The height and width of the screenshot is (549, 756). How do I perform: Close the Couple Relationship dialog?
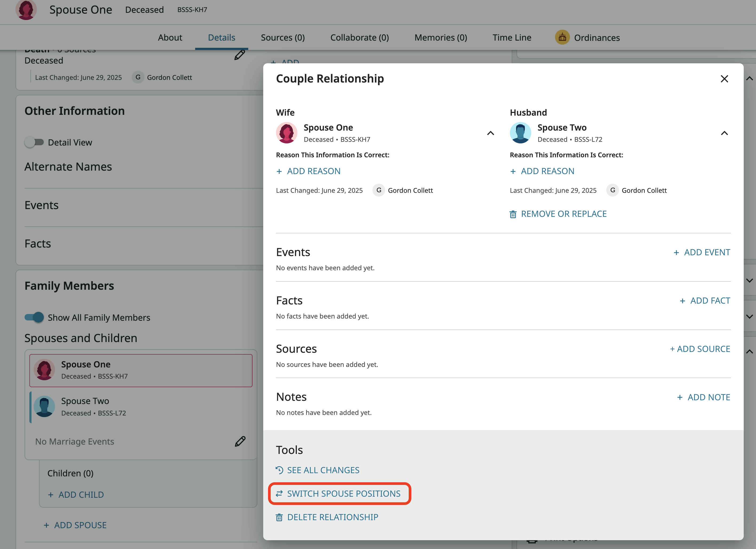point(724,79)
